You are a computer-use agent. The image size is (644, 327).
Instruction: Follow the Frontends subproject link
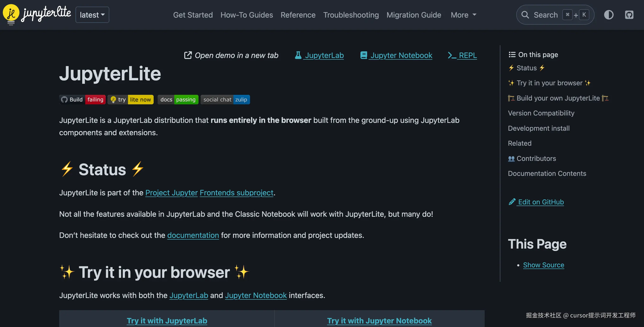pyautogui.click(x=236, y=193)
